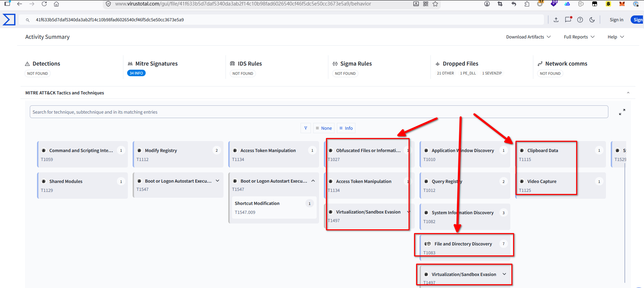Click the funnel filter icon

pos(306,128)
